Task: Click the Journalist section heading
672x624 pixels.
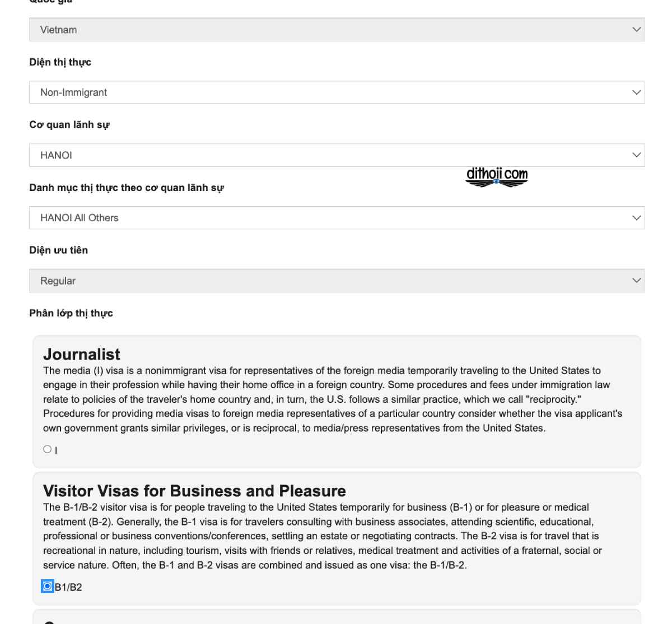Action: (82, 354)
